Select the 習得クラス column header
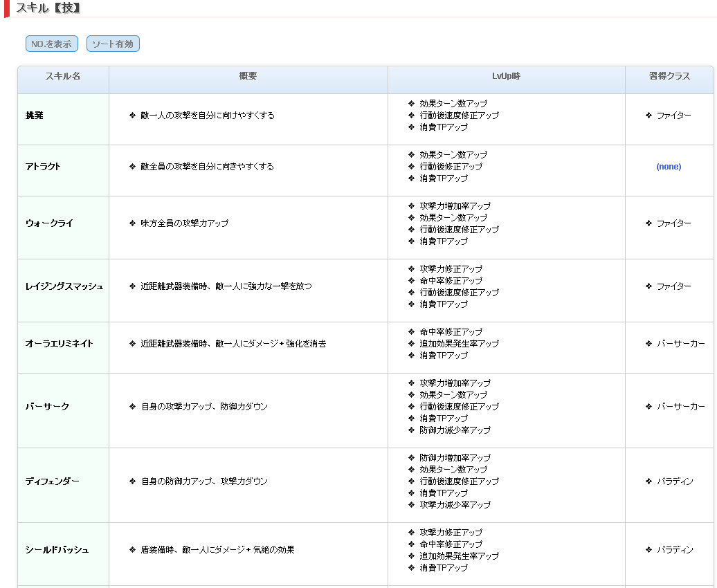Viewport: 717px width, 588px height. tap(669, 76)
